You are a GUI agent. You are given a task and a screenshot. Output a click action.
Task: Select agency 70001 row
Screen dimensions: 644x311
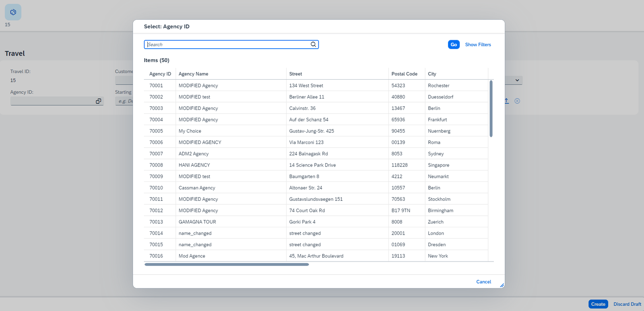point(316,86)
